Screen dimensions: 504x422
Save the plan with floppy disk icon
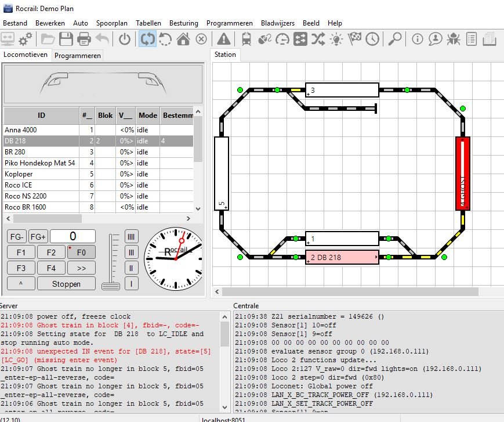pos(66,39)
